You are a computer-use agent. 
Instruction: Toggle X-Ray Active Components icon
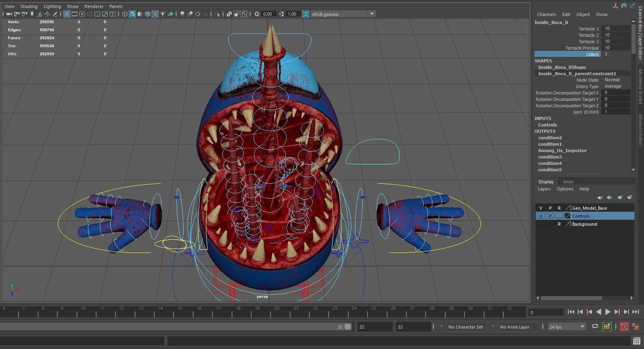point(236,14)
